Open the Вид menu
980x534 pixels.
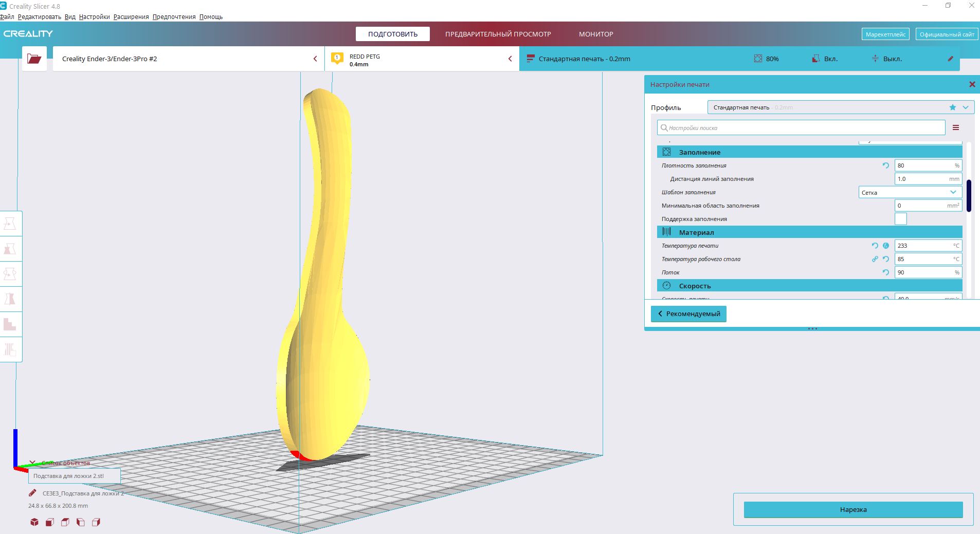(70, 17)
